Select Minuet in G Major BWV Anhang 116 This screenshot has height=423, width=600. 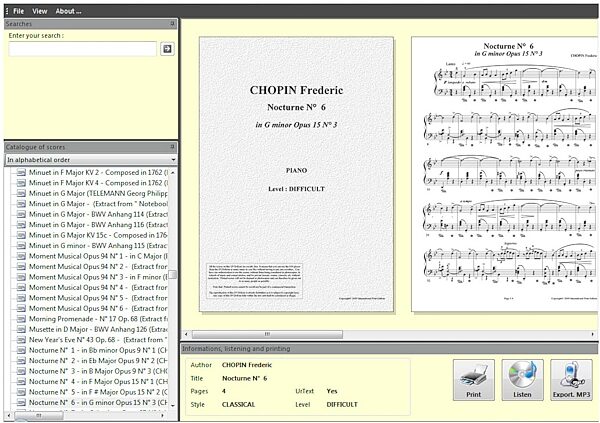[x=98, y=225]
